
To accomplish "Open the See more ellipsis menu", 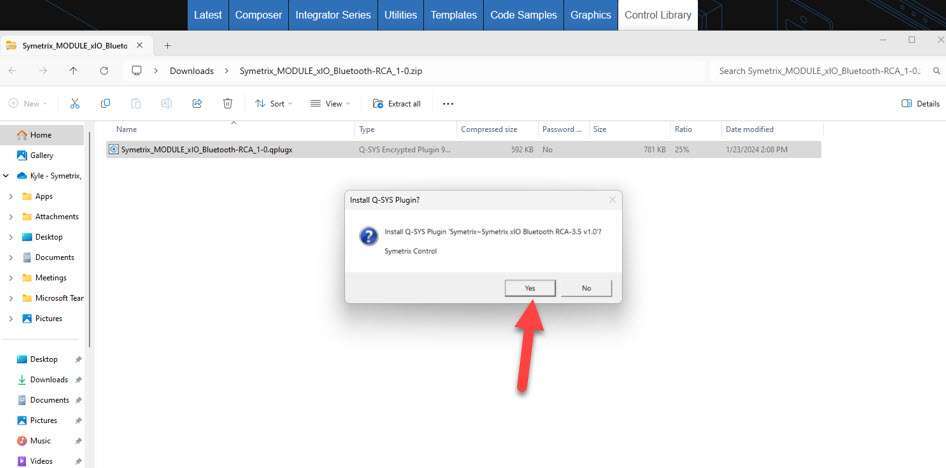I will tap(448, 104).
